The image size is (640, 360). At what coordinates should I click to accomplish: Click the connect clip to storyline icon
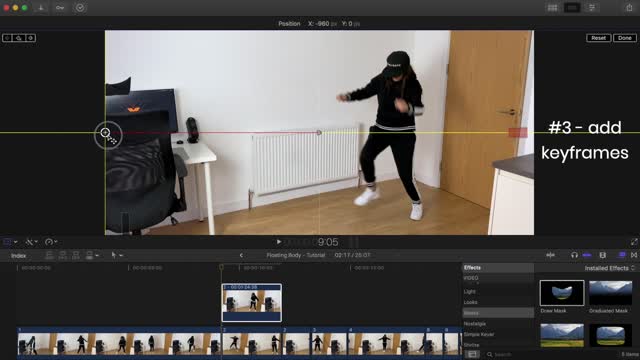[49, 256]
